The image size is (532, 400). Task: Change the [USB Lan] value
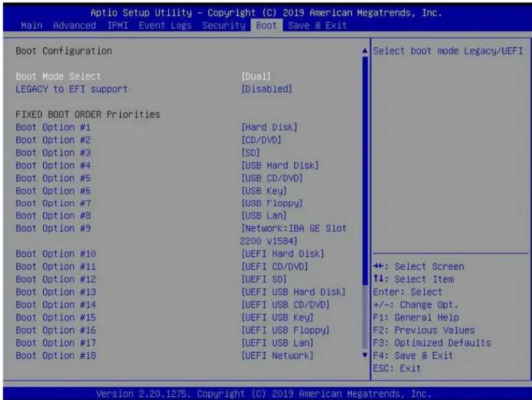[x=264, y=216]
